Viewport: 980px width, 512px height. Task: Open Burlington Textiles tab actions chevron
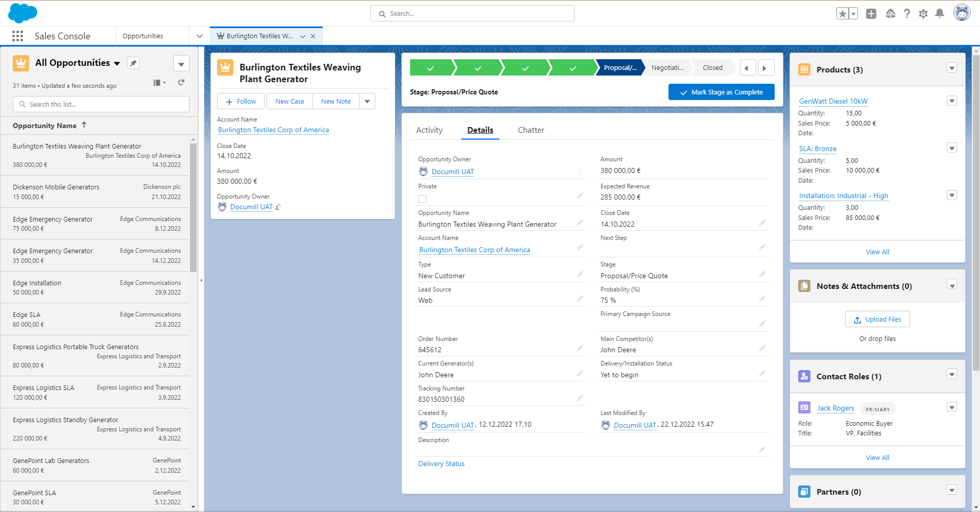tap(303, 36)
